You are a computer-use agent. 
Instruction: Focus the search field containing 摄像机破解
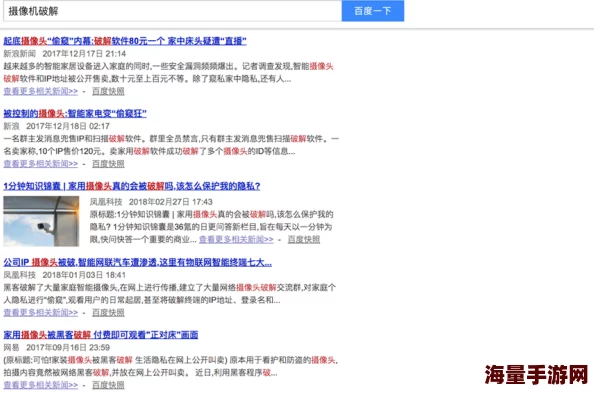click(x=172, y=11)
